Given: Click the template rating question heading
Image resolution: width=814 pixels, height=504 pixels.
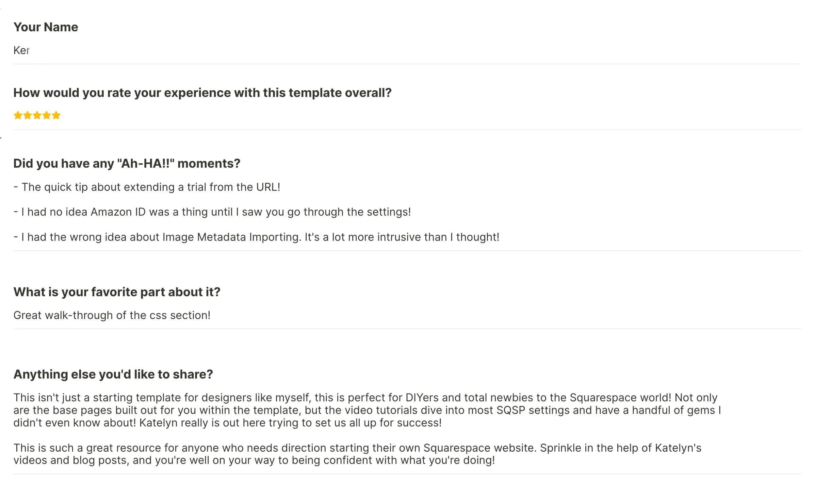Looking at the screenshot, I should [202, 93].
